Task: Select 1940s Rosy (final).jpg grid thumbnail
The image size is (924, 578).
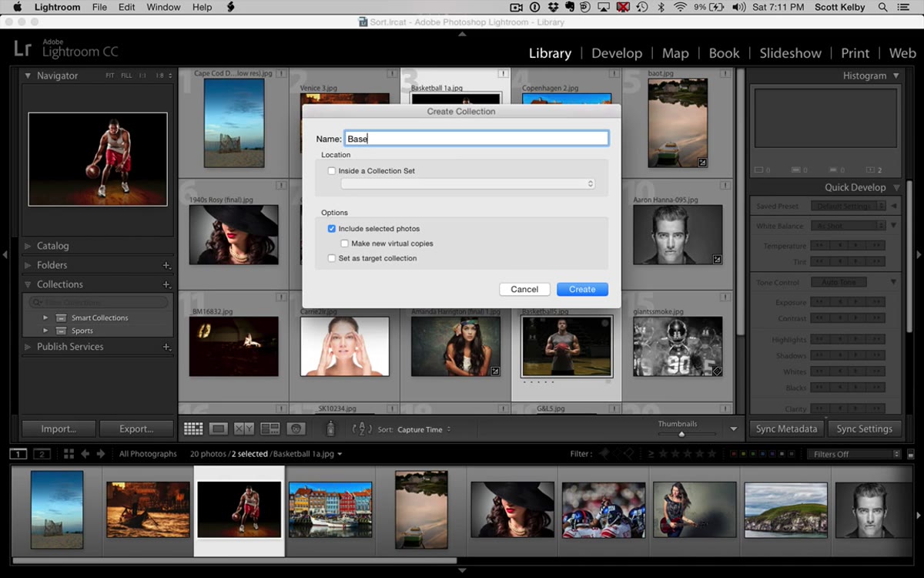Action: (x=233, y=234)
